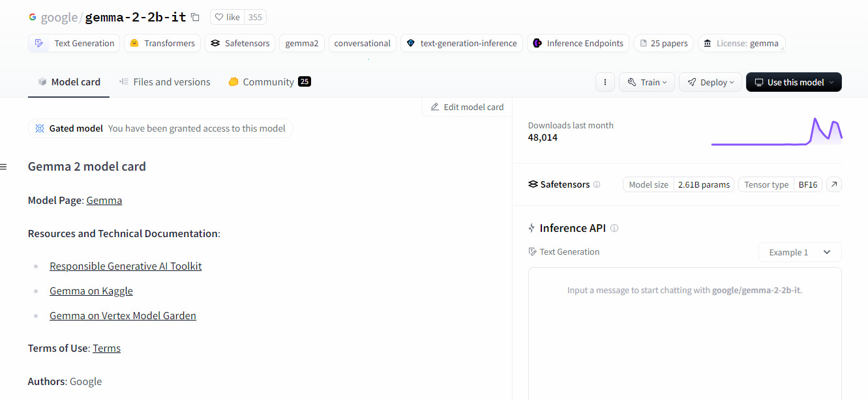Viewport: 868px width, 400px height.
Task: Click the Inference API lightning icon
Action: pos(532,228)
